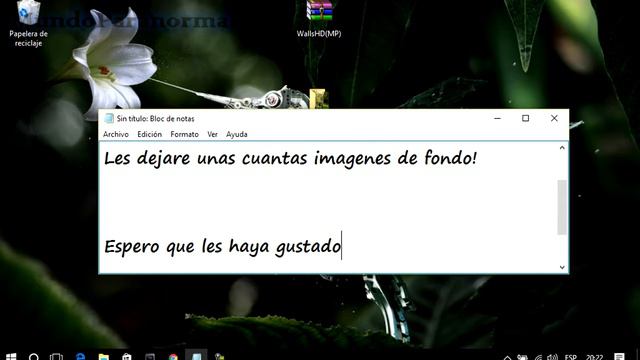Minimize the Bloc de notas window
Screen dimensions: 640x360
(x=497, y=118)
